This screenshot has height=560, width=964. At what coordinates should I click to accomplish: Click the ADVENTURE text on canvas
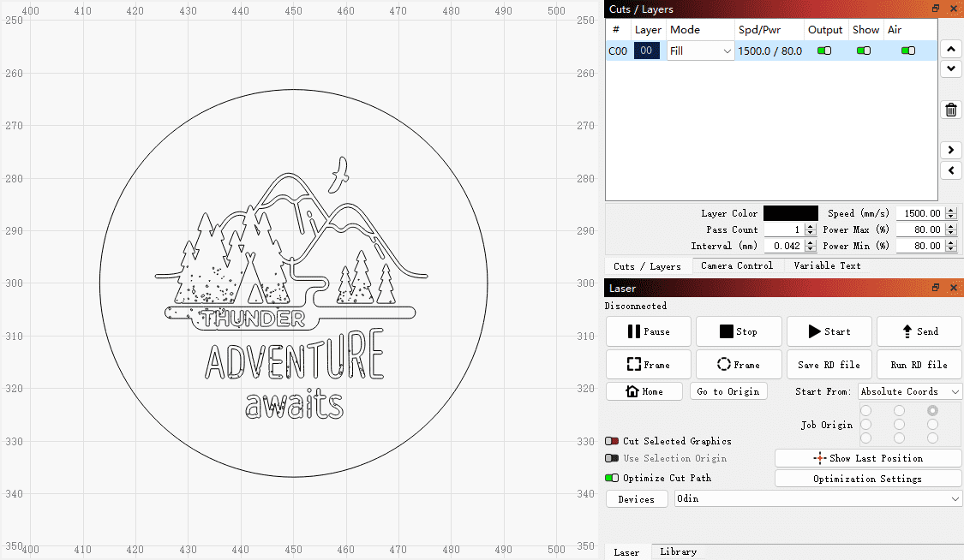(x=295, y=356)
